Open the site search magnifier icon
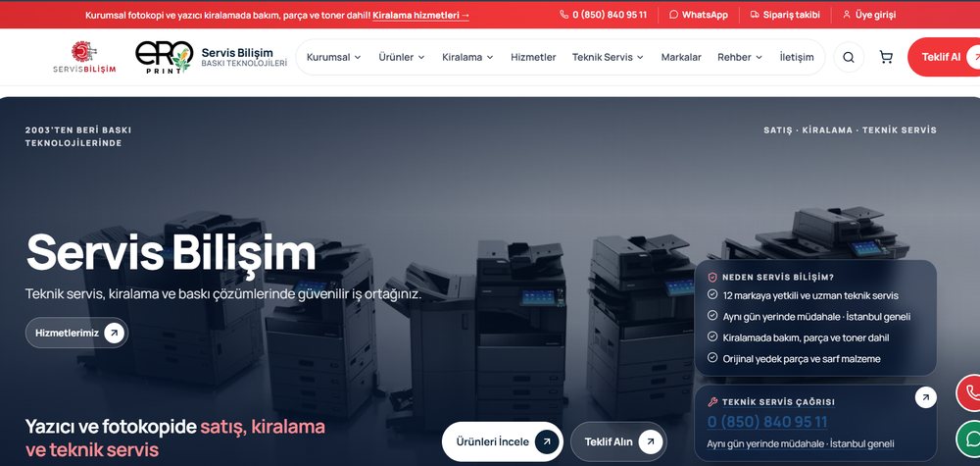 click(848, 57)
